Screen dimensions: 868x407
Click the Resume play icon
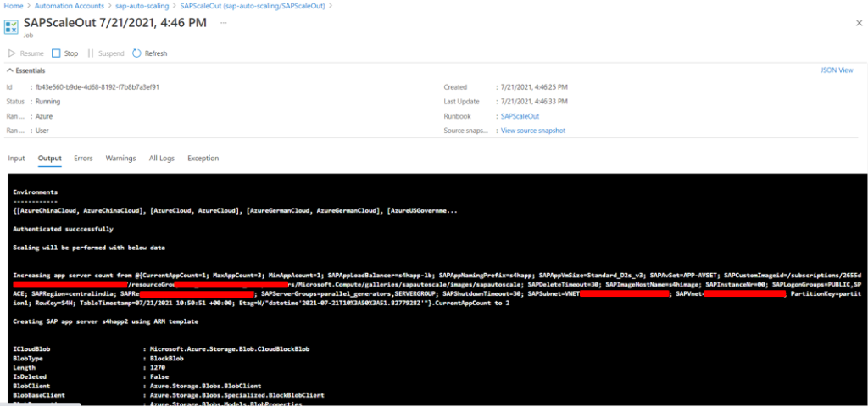(12, 53)
